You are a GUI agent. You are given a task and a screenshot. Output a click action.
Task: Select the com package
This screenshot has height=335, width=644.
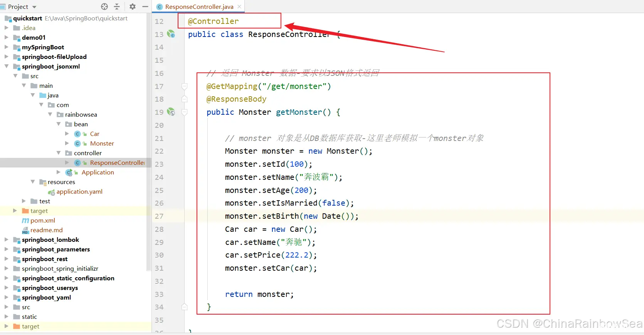point(63,105)
